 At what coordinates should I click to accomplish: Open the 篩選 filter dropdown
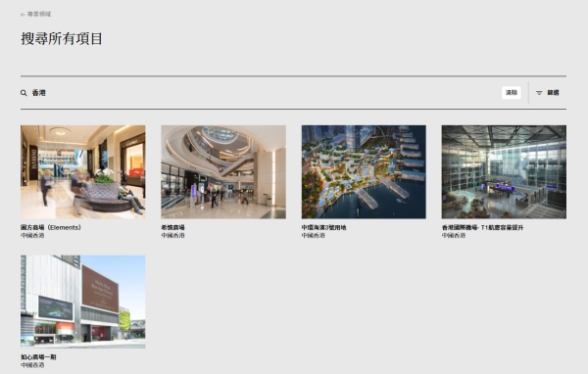548,93
